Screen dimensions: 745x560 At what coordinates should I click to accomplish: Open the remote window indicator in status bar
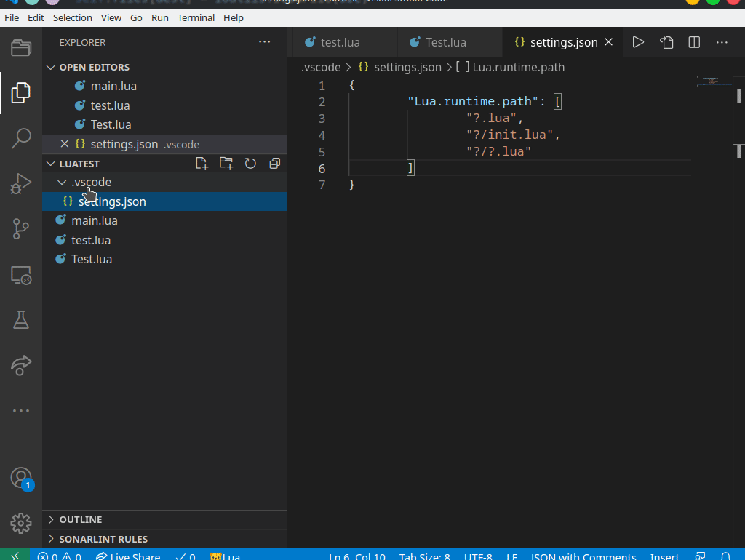(15, 555)
